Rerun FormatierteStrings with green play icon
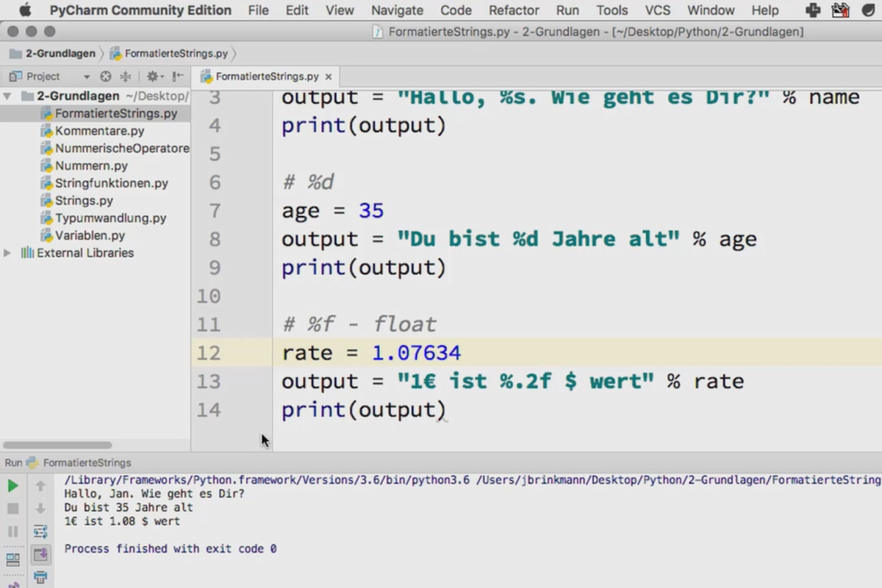The image size is (882, 588). (x=12, y=485)
